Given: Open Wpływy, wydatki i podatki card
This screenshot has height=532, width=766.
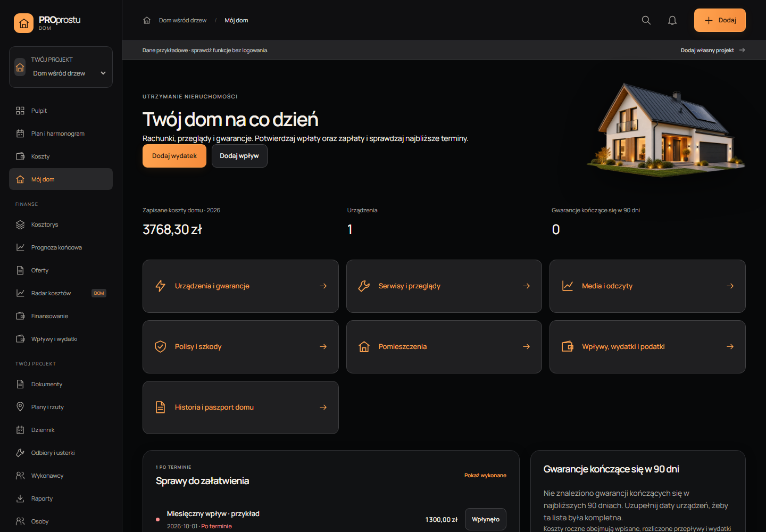Looking at the screenshot, I should point(647,347).
